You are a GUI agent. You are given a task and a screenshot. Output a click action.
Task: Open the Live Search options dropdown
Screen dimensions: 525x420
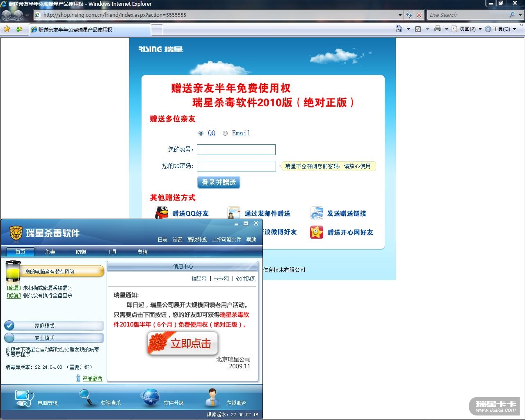(521, 15)
